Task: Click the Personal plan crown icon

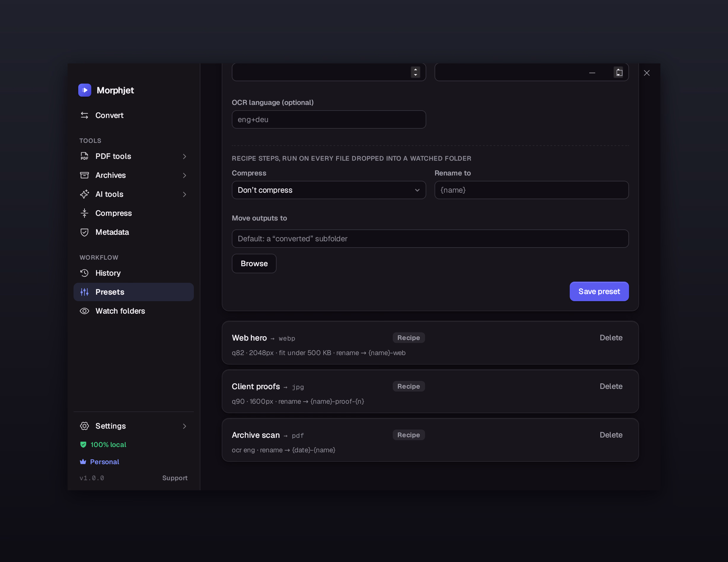Action: pyautogui.click(x=83, y=462)
